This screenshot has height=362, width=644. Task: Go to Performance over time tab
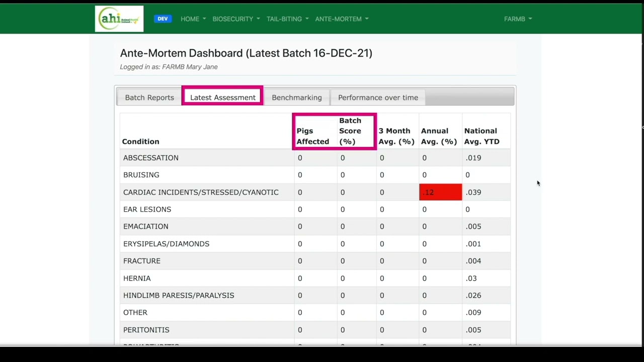(378, 98)
